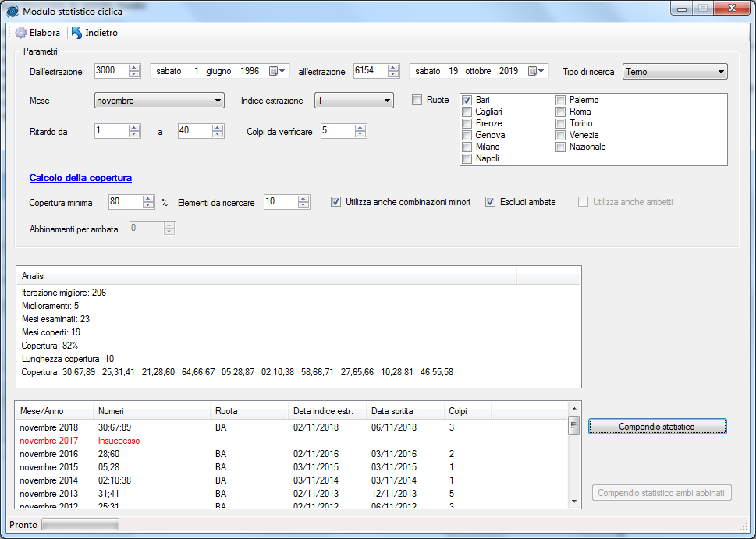Select the Venezia checkbox

point(560,135)
